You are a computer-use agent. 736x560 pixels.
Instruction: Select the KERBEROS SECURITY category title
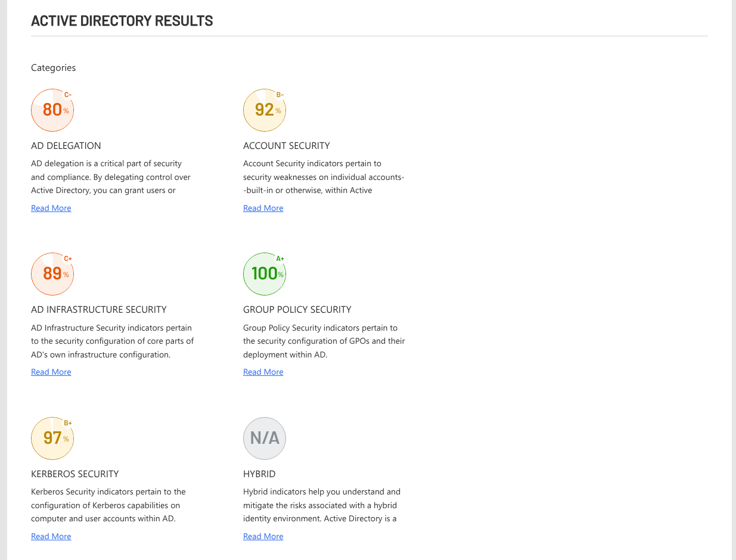(75, 474)
